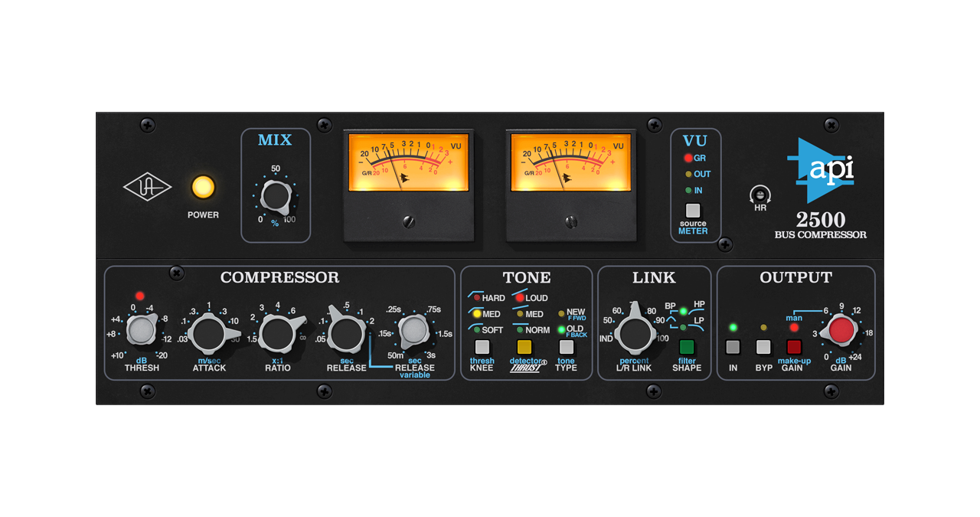980x517 pixels.
Task: Click the OUTPUT section title
Action: point(795,277)
